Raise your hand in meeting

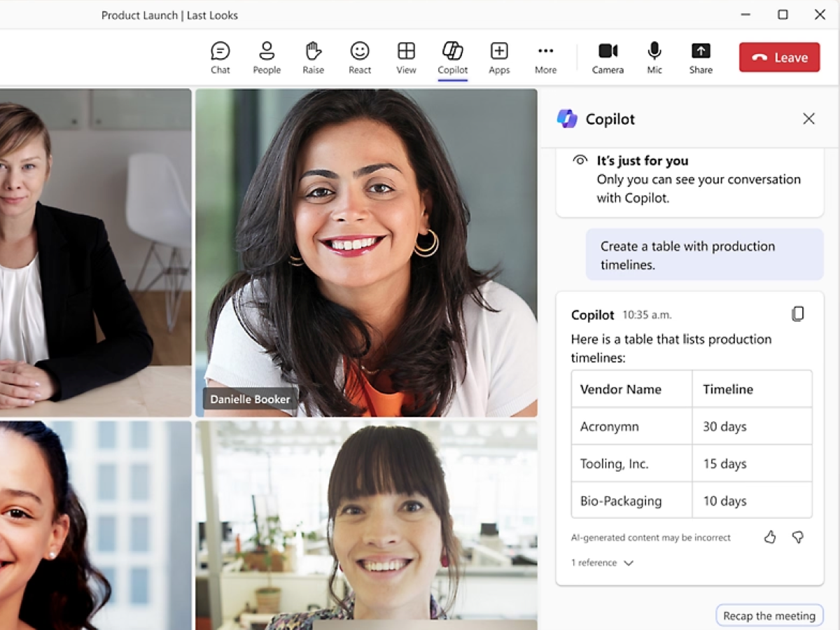313,57
